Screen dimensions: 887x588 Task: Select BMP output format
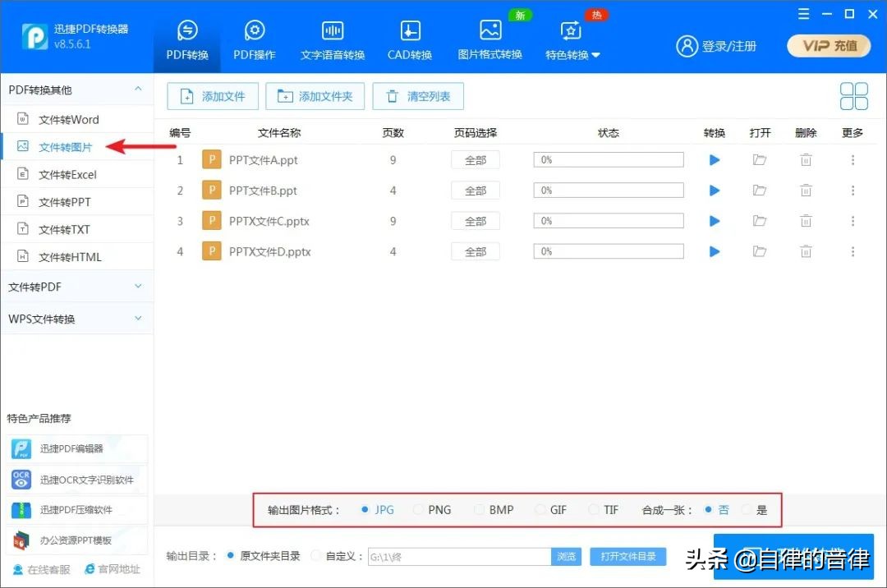pyautogui.click(x=494, y=510)
